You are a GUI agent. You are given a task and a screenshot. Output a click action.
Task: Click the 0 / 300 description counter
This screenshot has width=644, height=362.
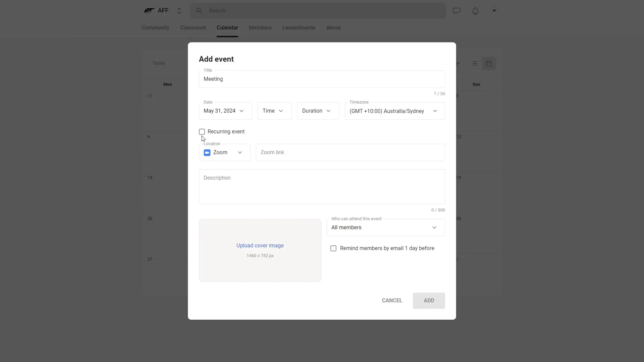(438, 210)
